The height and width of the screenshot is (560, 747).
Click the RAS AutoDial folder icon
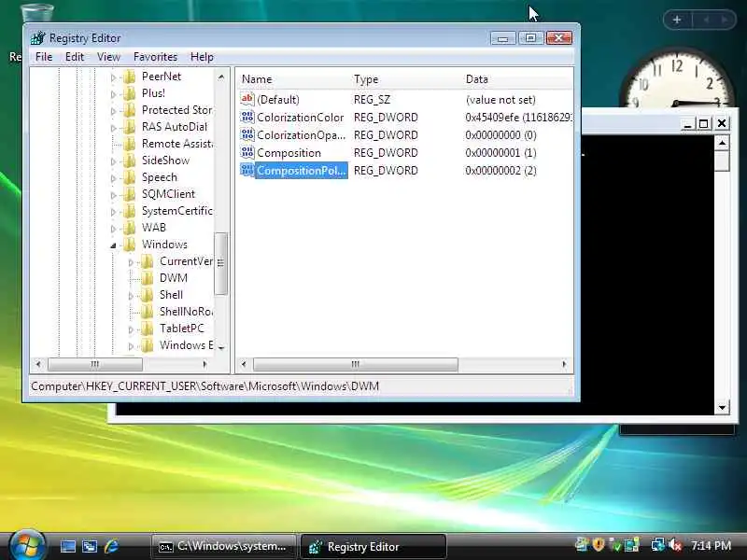129,127
